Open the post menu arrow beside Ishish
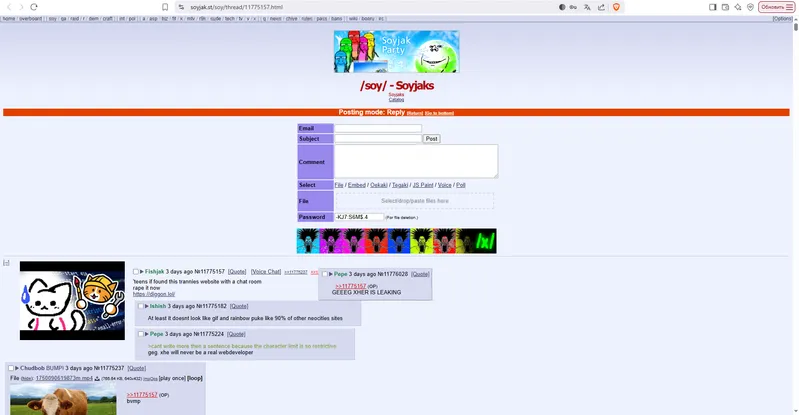The image size is (799, 415). [x=147, y=306]
